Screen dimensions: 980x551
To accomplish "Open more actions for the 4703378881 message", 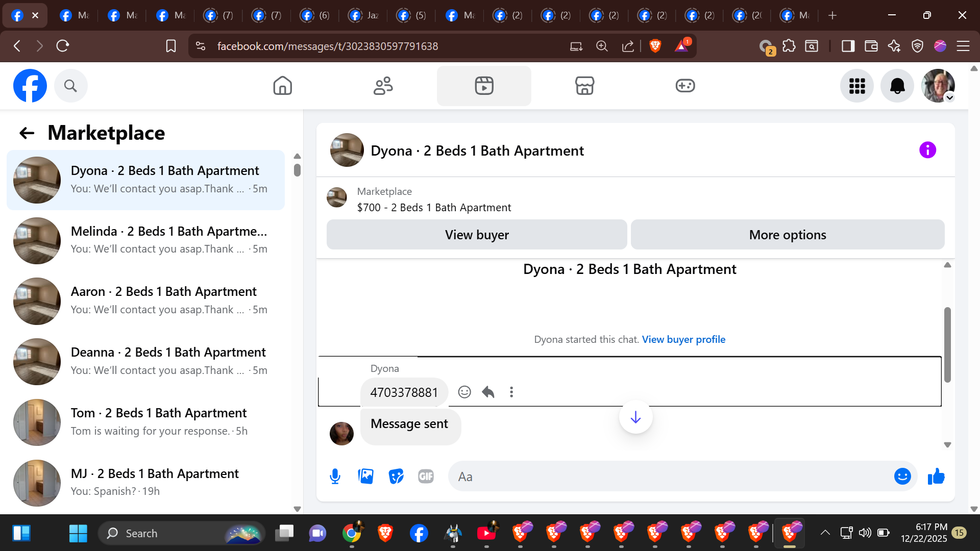I will [511, 392].
